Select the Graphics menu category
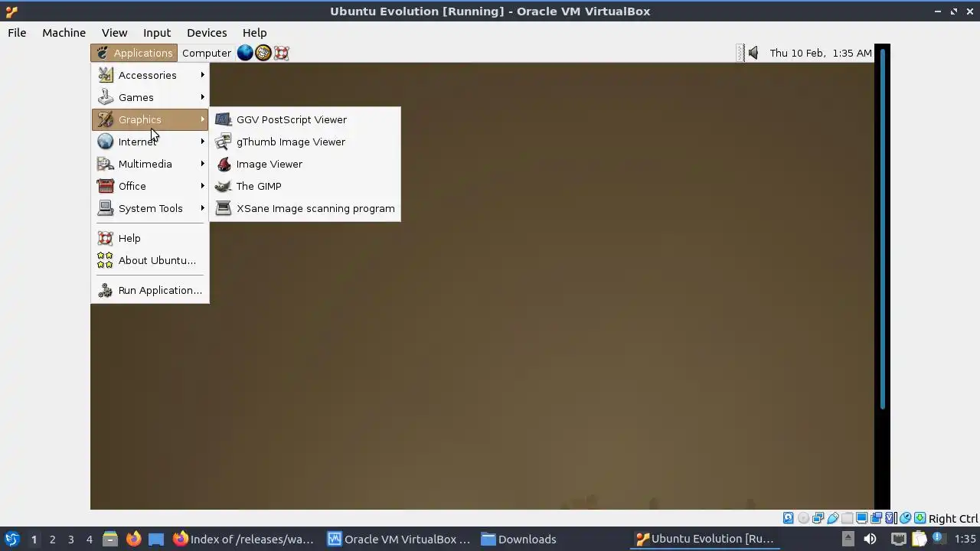The width and height of the screenshot is (980, 551). [x=150, y=119]
